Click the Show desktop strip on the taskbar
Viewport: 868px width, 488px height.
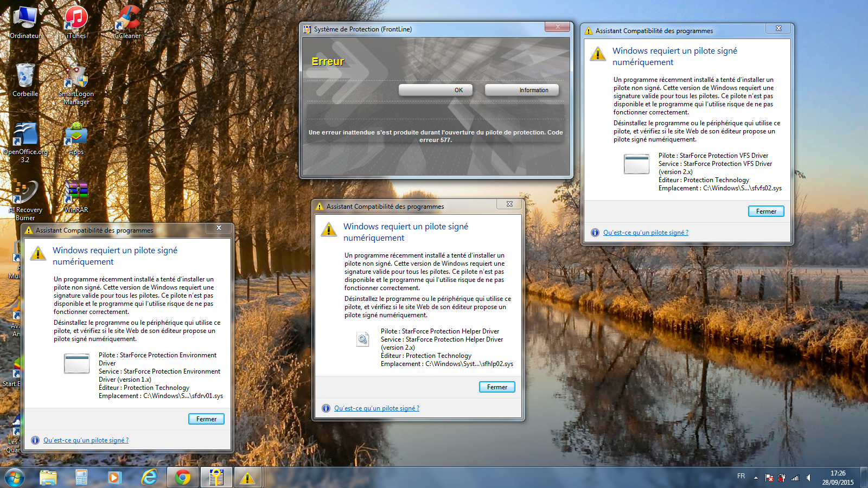pyautogui.click(x=864, y=478)
